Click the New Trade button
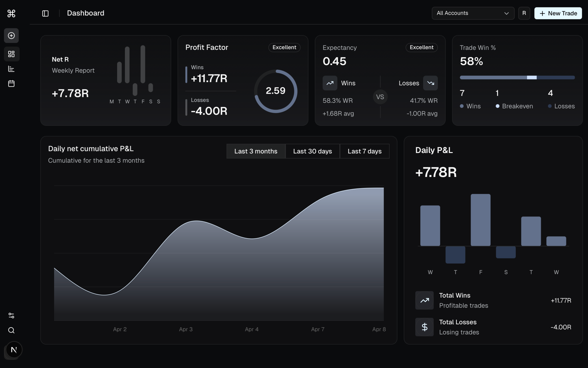This screenshot has height=368, width=588. click(x=558, y=13)
